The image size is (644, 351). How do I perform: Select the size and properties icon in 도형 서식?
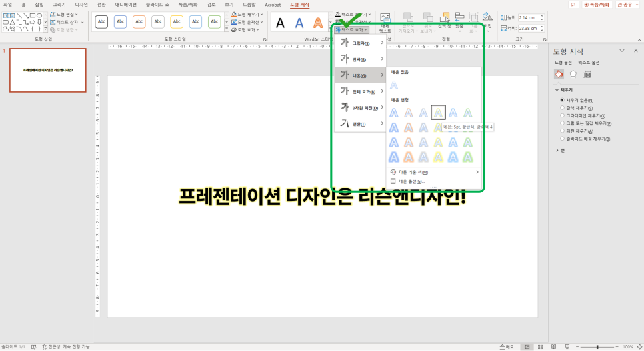(587, 75)
